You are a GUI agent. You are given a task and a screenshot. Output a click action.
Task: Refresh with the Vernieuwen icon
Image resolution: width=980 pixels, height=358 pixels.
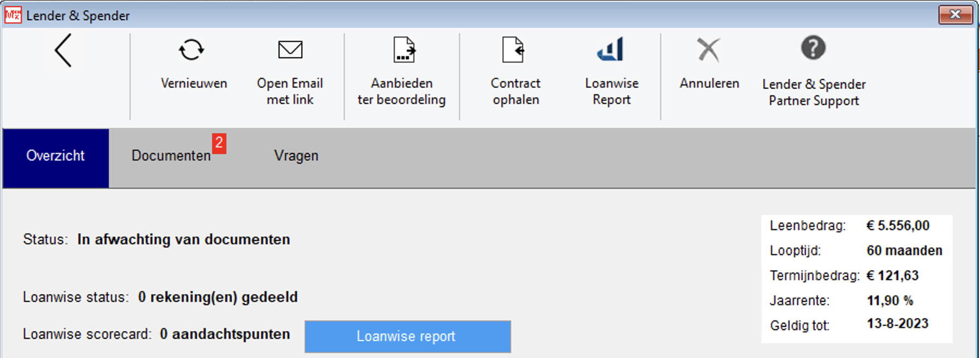pyautogui.click(x=191, y=50)
